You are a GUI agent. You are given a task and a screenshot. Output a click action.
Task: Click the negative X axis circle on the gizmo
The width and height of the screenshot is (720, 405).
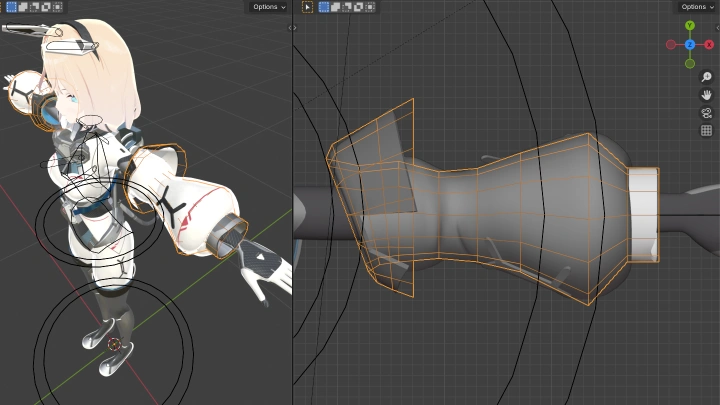[671, 45]
